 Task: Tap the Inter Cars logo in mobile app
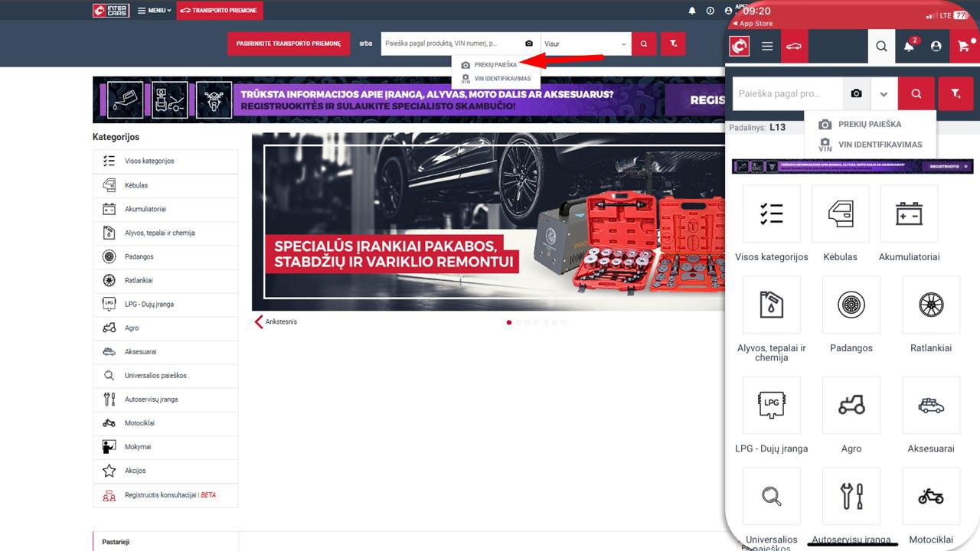tap(739, 47)
